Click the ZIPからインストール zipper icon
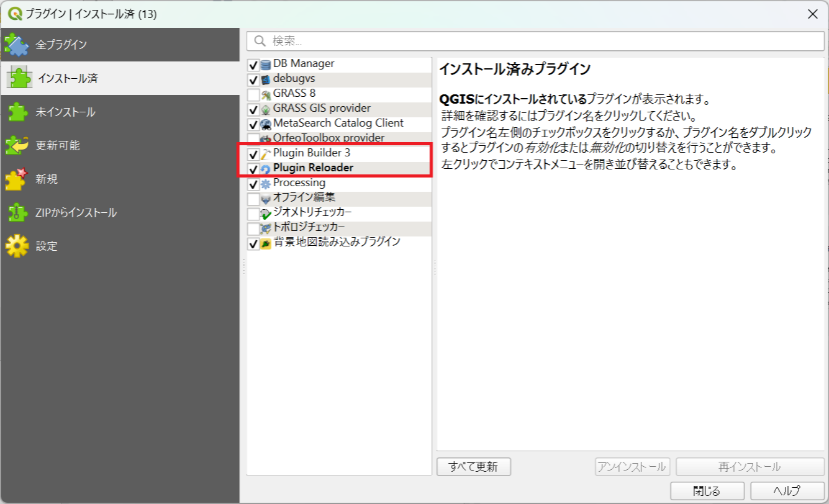829x504 pixels. [x=17, y=212]
